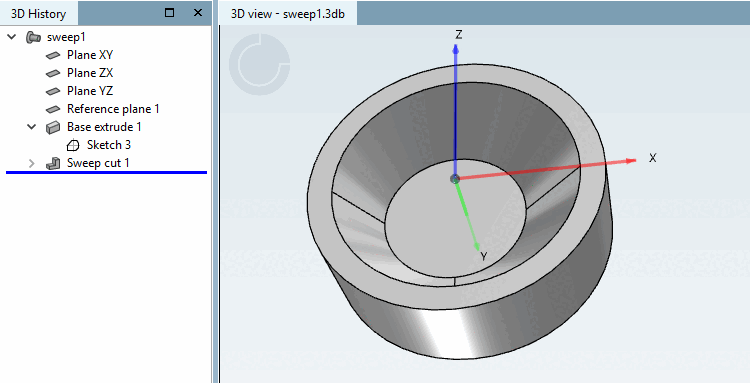Viewport: 750px width, 383px height.
Task: Expand the Sweep cut 1 node
Action: tap(32, 163)
